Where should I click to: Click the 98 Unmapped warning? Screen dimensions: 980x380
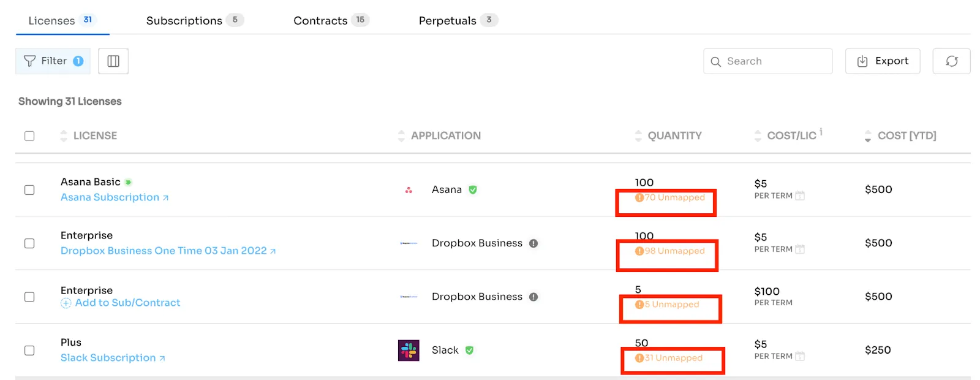[x=670, y=251]
